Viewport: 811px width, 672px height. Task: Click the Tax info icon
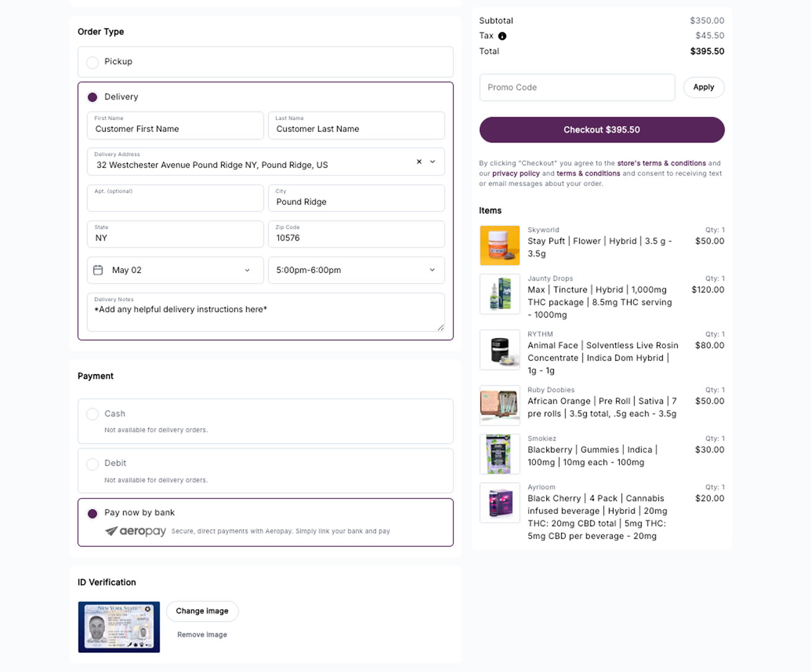click(x=502, y=36)
